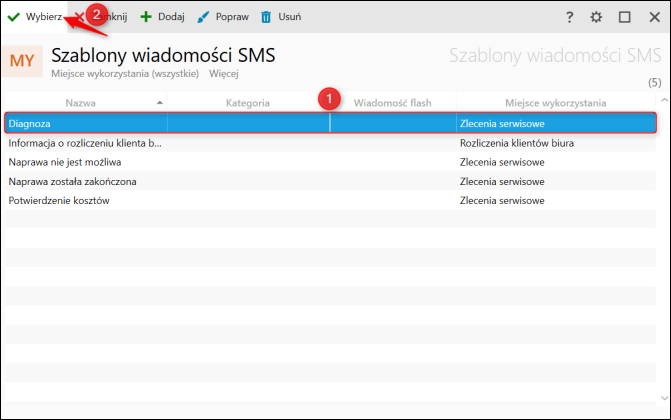Viewport: 671px width, 420px height.
Task: Open settings via the gear icon
Action: click(x=596, y=17)
